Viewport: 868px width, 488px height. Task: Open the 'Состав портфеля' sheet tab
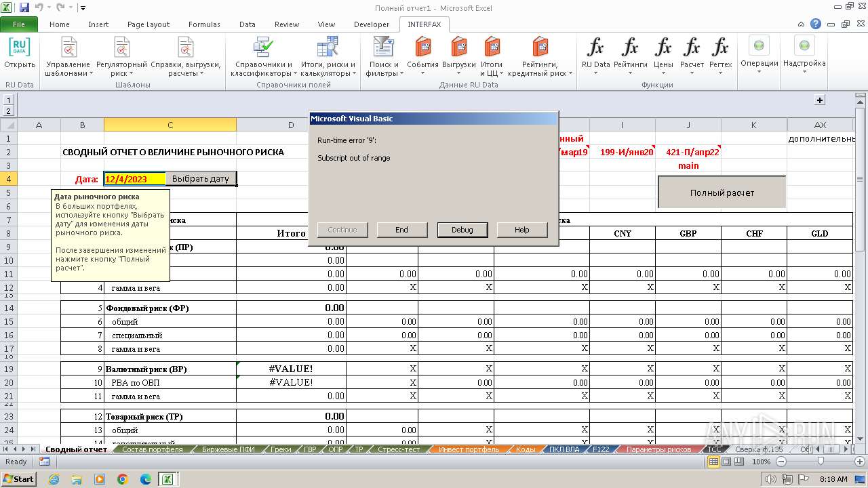pos(152,449)
